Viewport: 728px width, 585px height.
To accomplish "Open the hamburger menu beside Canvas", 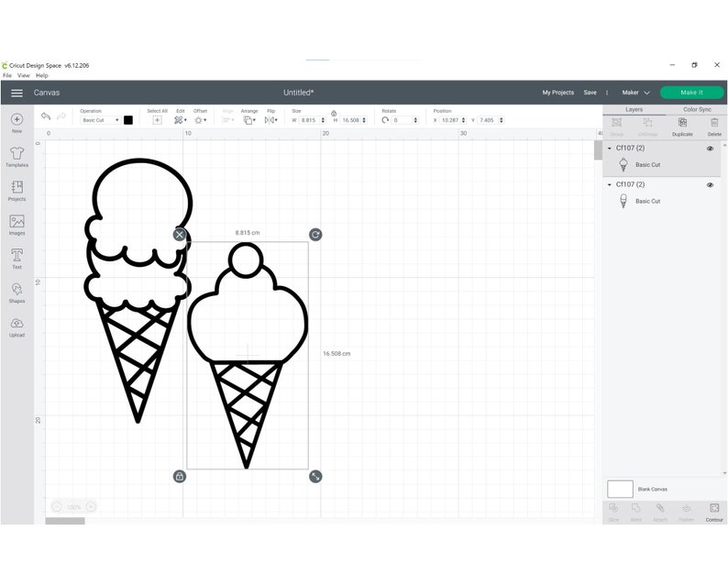I will click(x=17, y=93).
